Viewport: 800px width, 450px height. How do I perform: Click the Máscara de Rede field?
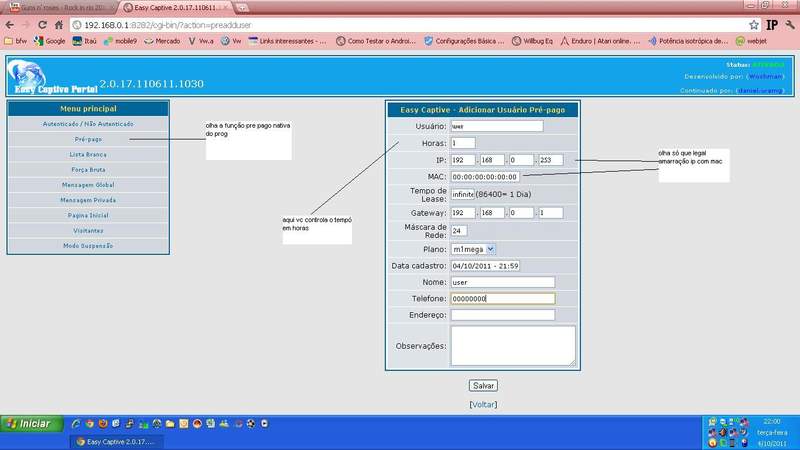coord(459,231)
